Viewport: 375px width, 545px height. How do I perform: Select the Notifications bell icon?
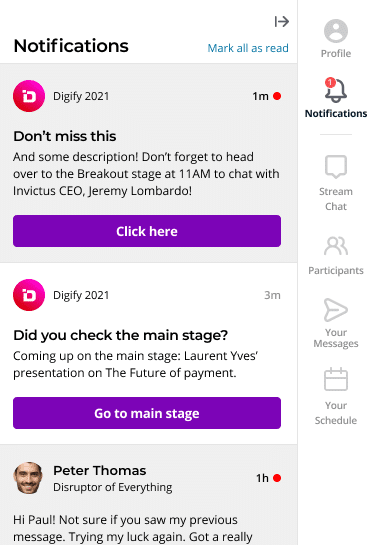tap(336, 91)
